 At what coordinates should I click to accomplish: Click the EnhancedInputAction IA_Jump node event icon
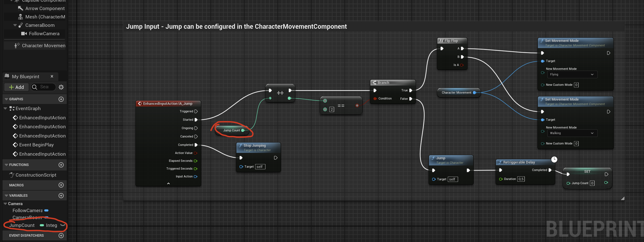140,104
